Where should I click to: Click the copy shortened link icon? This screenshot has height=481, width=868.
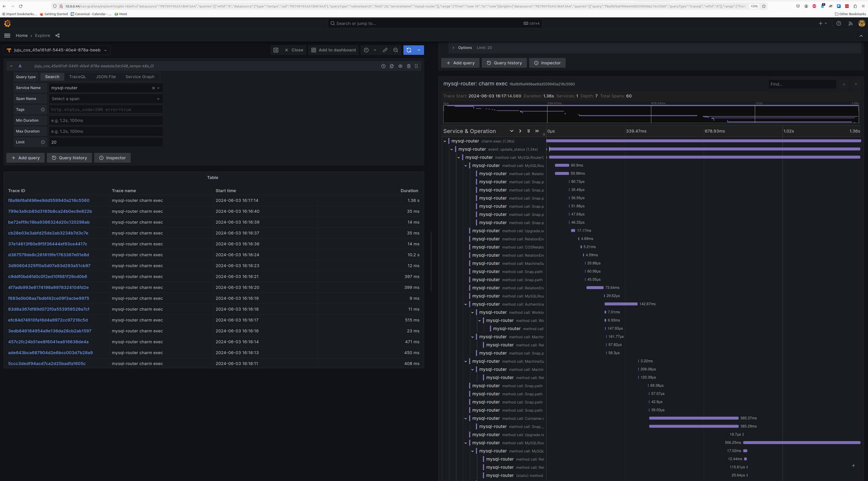point(385,50)
